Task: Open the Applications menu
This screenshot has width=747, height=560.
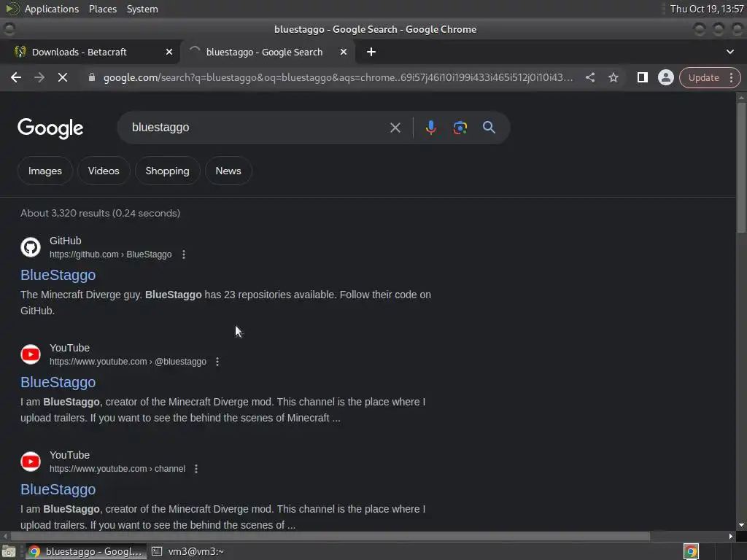Action: 52,9
